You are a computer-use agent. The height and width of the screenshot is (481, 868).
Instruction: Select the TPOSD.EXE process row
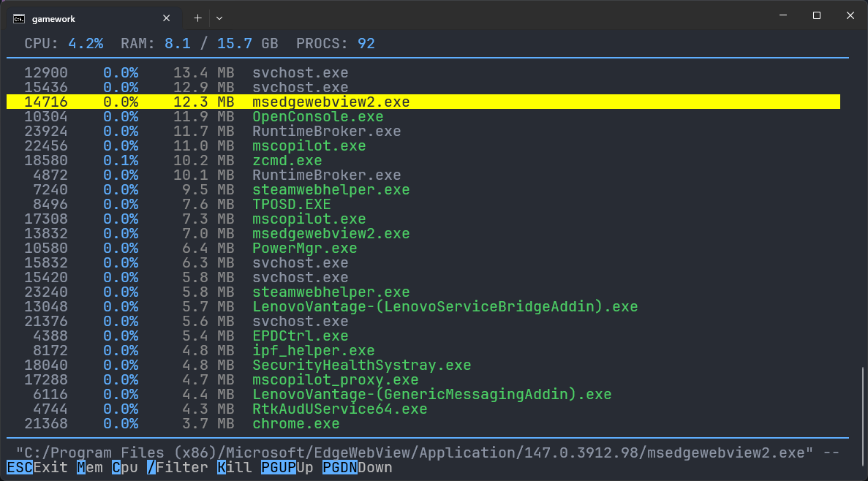point(423,204)
